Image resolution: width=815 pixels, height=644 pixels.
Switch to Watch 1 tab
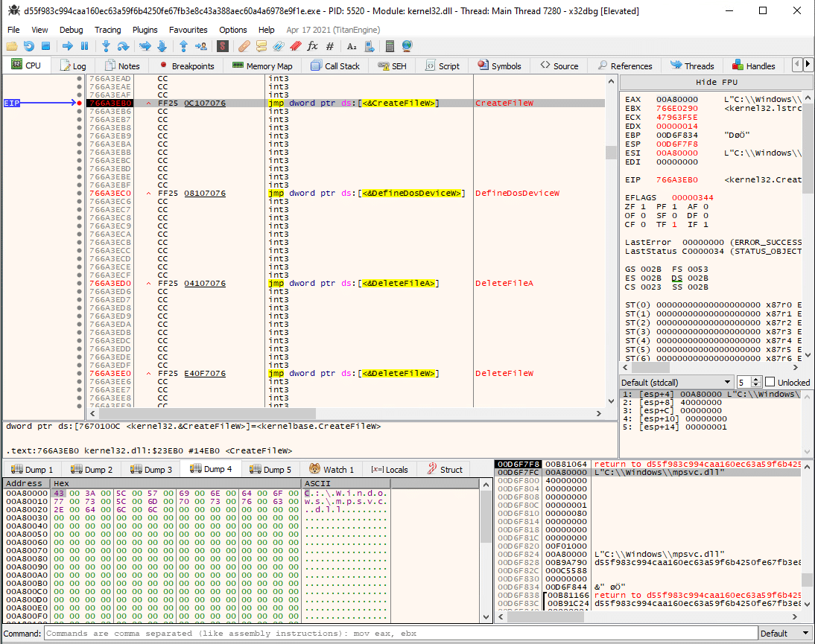[332, 470]
